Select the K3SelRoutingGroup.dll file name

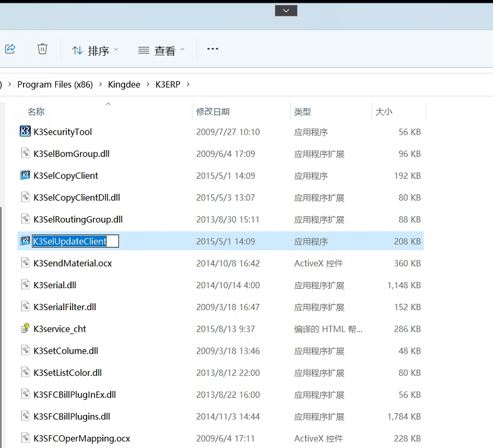pos(78,220)
